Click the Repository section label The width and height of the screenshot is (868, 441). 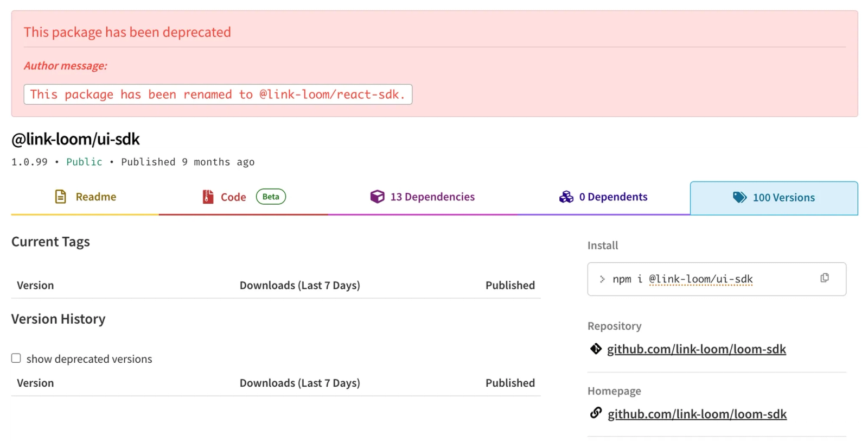[x=614, y=326]
